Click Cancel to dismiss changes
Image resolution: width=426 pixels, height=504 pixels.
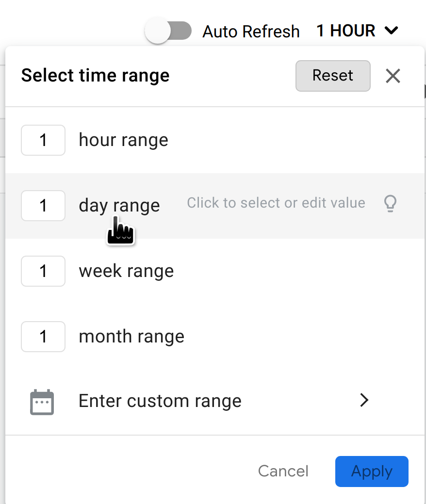(283, 471)
